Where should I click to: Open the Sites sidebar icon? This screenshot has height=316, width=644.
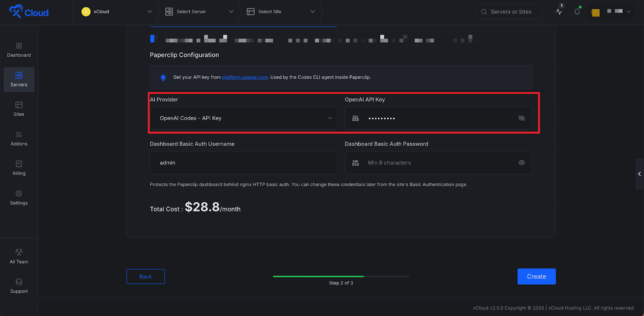(x=19, y=105)
